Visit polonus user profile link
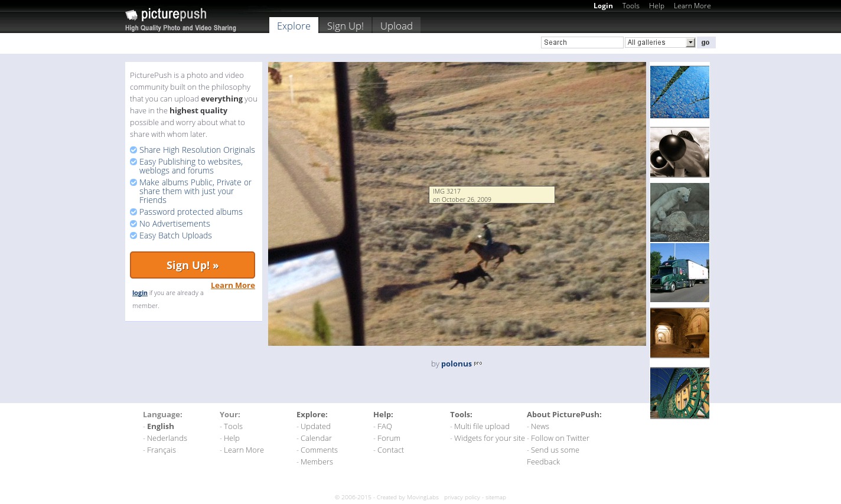This screenshot has width=841, height=504. [456, 364]
